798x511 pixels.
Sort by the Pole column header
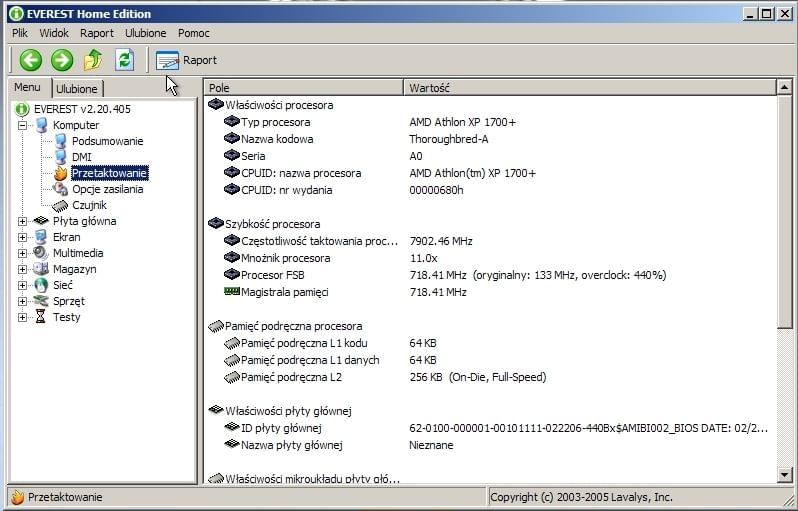coord(304,88)
